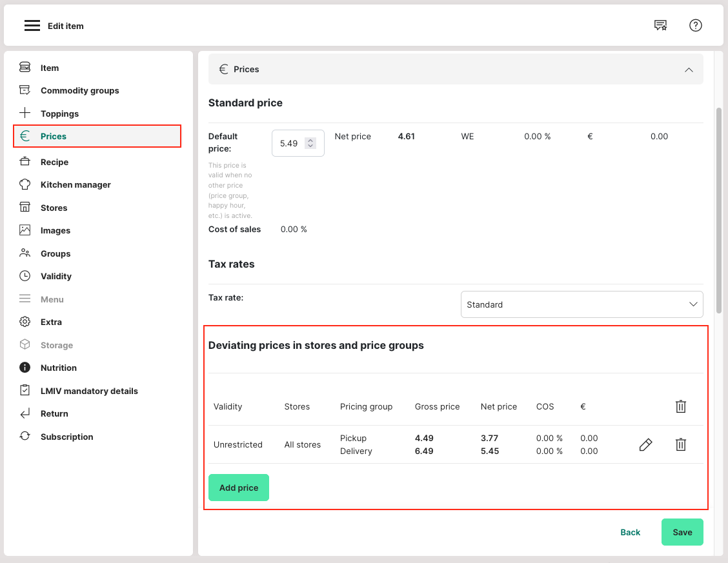
Task: Open the Toppings menu item
Action: (59, 114)
